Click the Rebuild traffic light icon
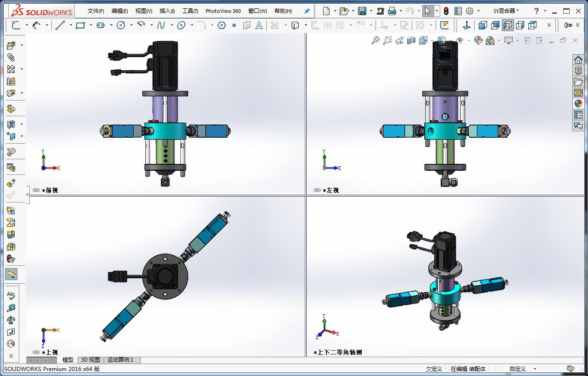The width and height of the screenshot is (588, 376). pyautogui.click(x=446, y=11)
